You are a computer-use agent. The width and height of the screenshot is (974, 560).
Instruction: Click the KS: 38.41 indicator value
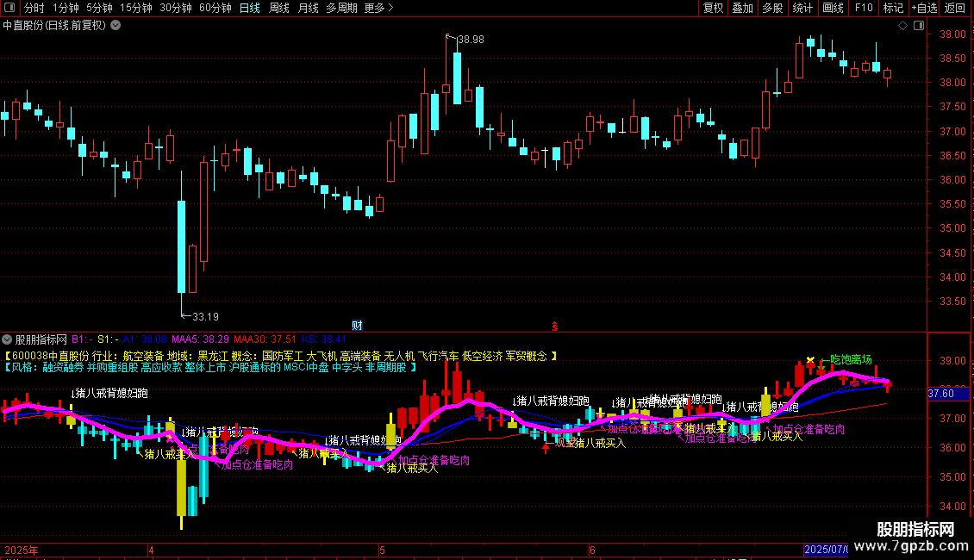pos(324,339)
